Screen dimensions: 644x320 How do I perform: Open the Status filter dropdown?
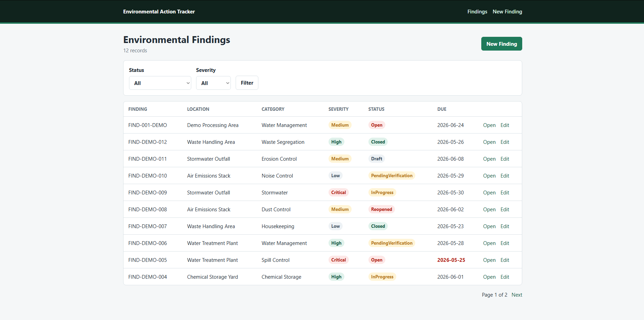click(x=160, y=83)
